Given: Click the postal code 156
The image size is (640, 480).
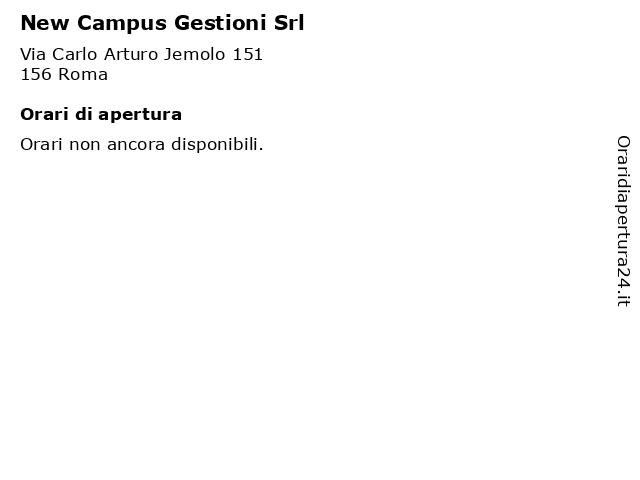Looking at the screenshot, I should [x=36, y=75].
